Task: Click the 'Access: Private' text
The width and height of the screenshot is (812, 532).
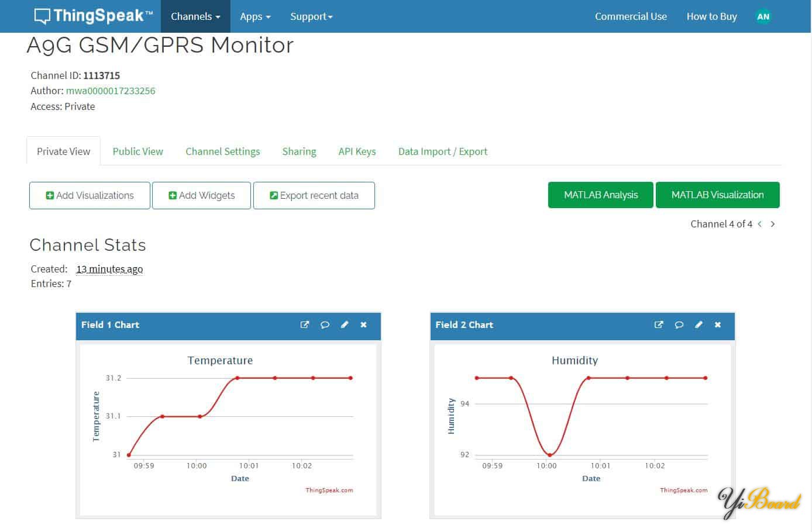Action: point(63,106)
